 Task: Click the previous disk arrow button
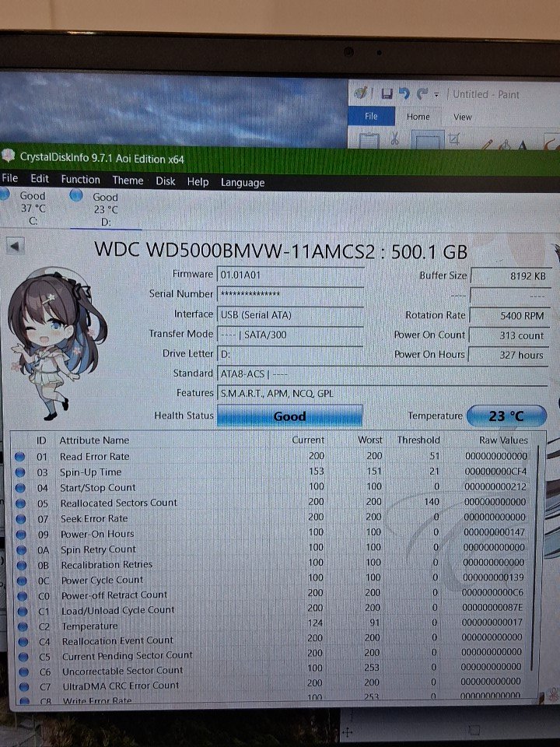click(16, 247)
